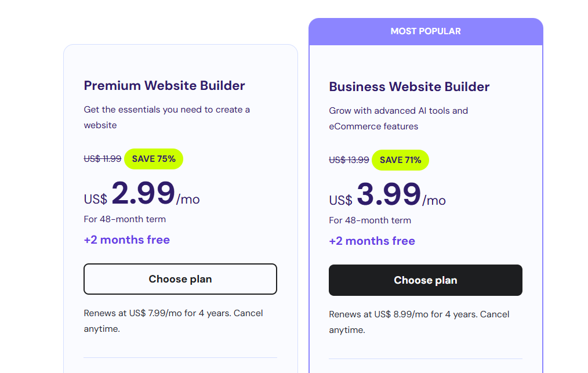Click the strikethrough US$ 11.99 price
This screenshot has width=588, height=373.
click(x=103, y=159)
